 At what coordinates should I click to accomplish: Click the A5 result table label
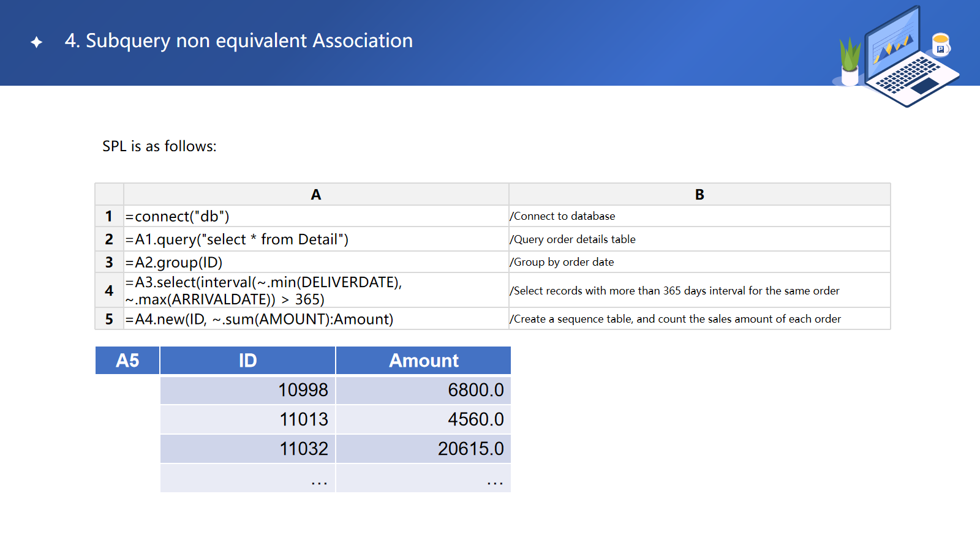pos(127,361)
